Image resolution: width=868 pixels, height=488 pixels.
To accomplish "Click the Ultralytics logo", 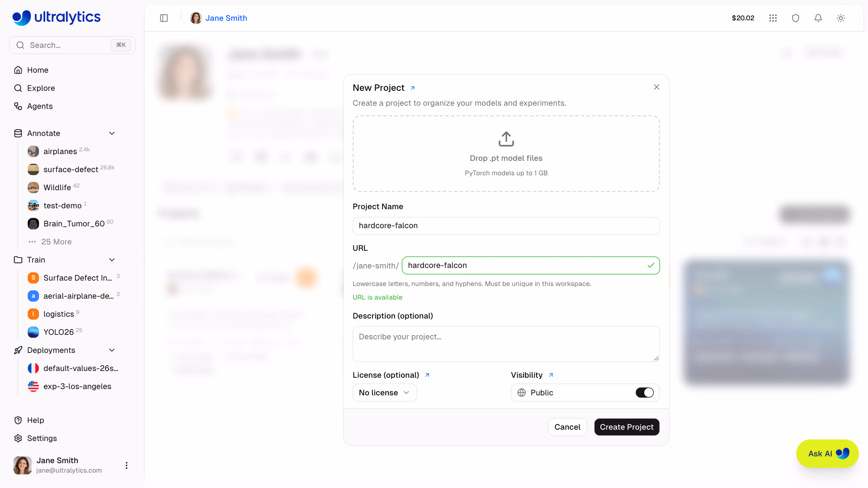I will [57, 17].
